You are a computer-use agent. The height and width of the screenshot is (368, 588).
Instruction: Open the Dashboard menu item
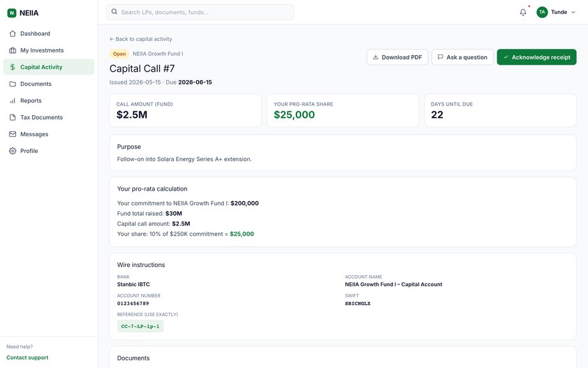[x=49, y=34]
